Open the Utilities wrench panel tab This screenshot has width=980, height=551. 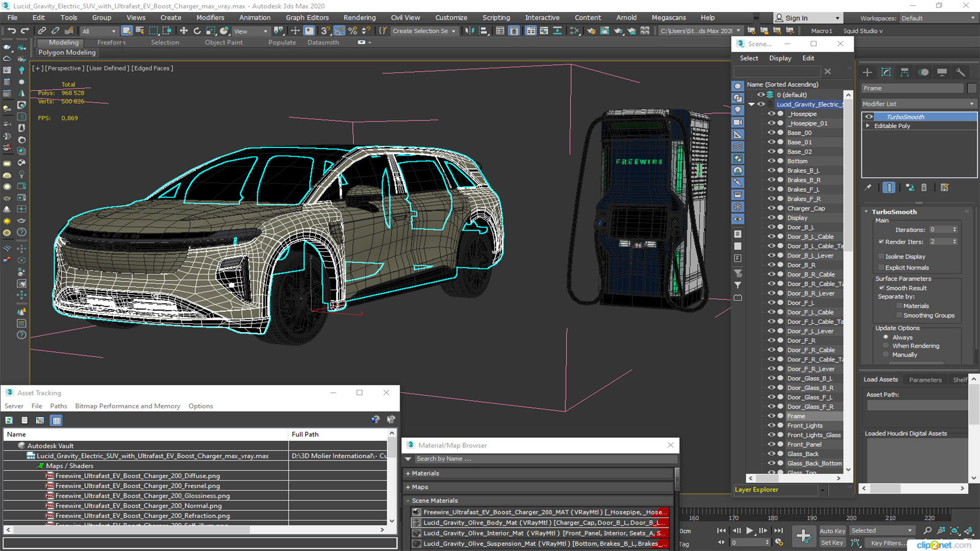[x=961, y=72]
